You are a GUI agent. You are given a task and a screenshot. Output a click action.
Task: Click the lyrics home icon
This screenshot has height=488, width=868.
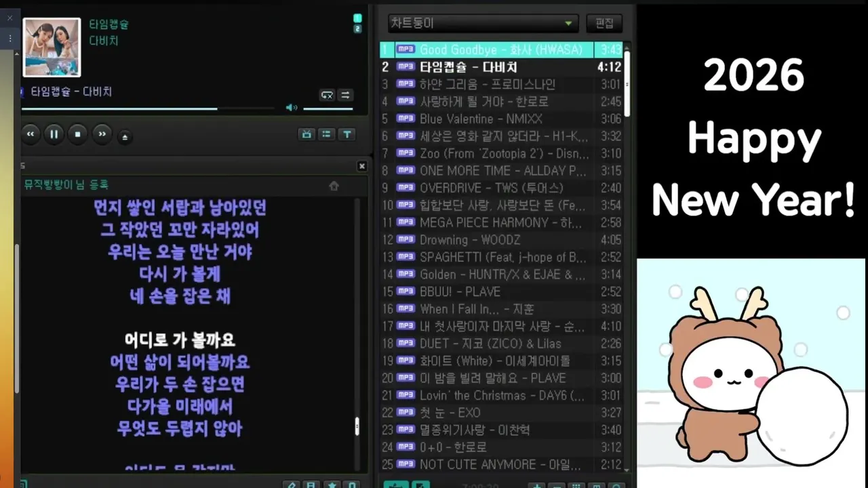click(334, 186)
